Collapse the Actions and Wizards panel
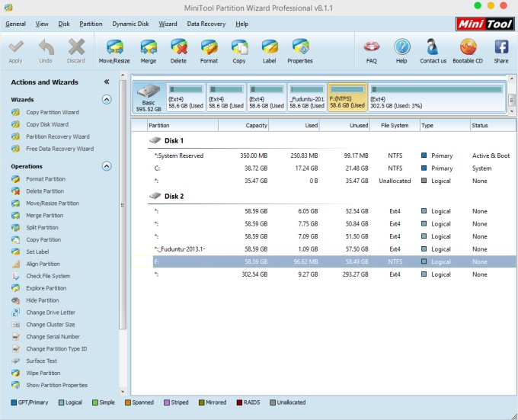This screenshot has width=518, height=420. [107, 82]
